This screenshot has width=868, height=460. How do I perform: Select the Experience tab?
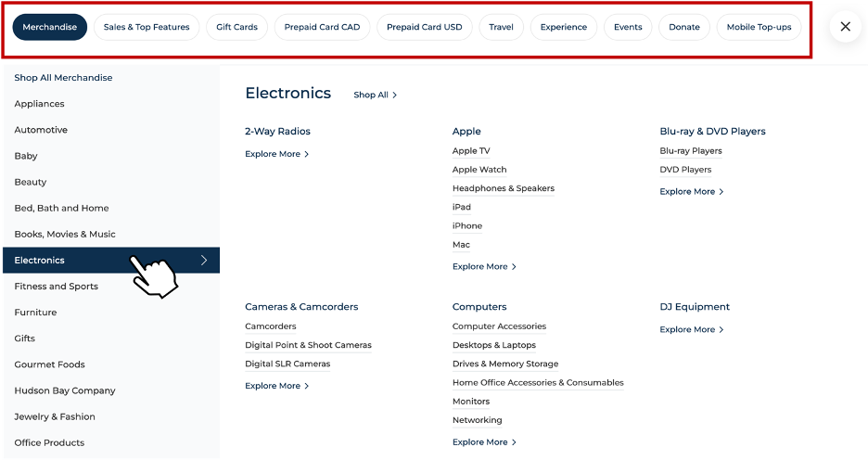pos(564,27)
